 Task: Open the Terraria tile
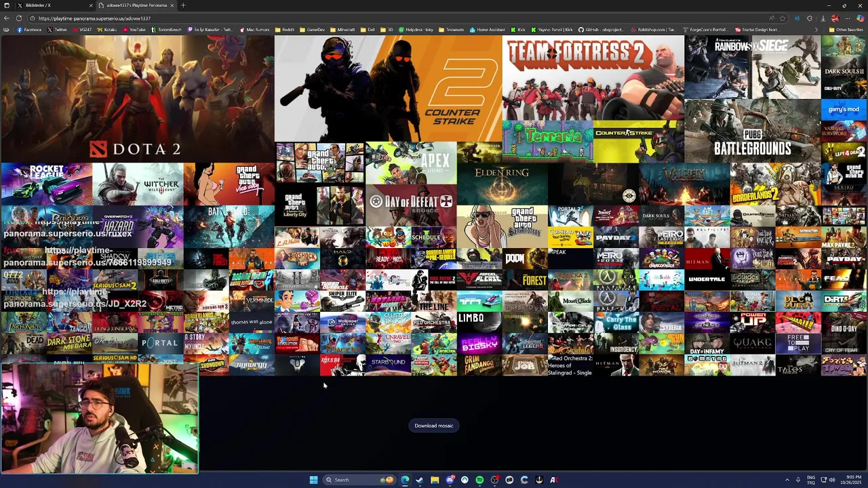pos(547,142)
